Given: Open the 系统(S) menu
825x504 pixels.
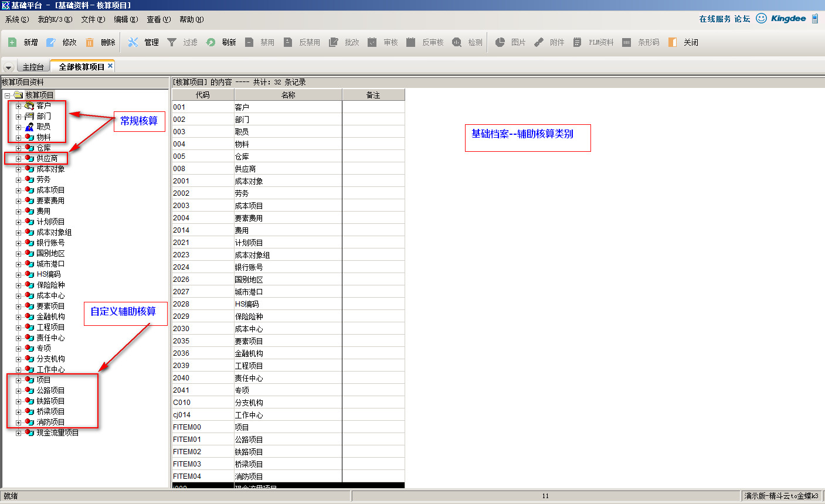Looking at the screenshot, I should 16,19.
